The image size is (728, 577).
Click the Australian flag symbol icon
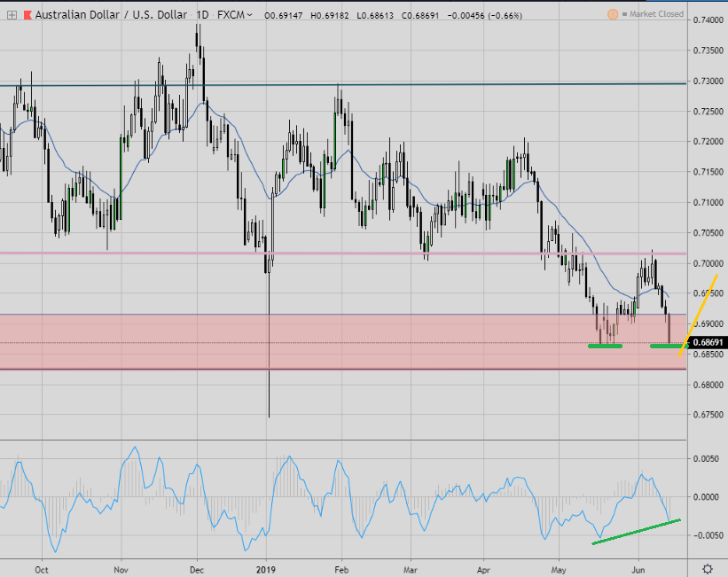pyautogui.click(x=27, y=15)
